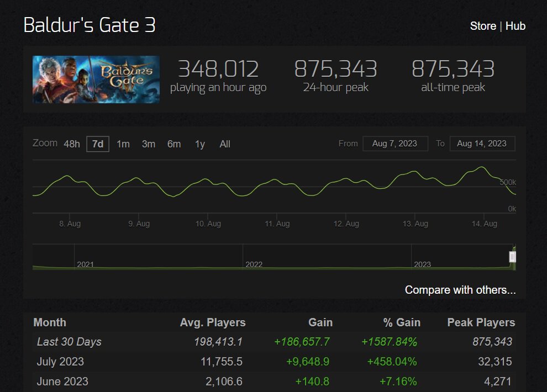Click the Avg. Players column header
The width and height of the screenshot is (547, 392).
[213, 322]
